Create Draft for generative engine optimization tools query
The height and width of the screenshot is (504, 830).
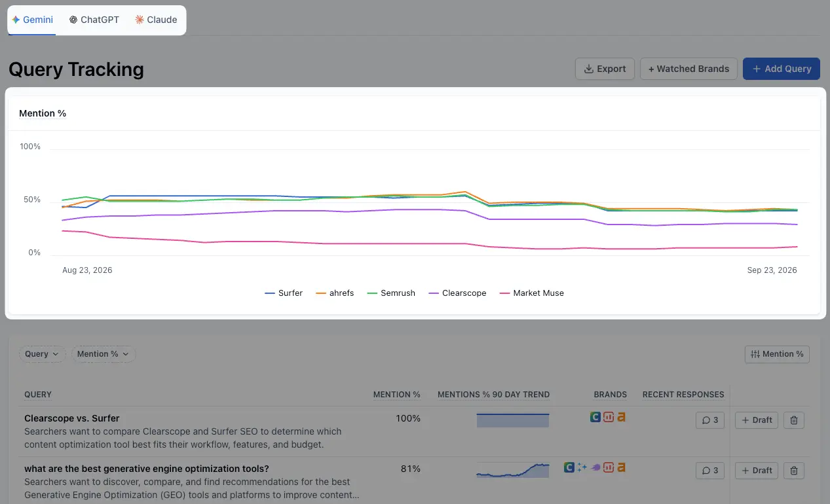click(757, 471)
